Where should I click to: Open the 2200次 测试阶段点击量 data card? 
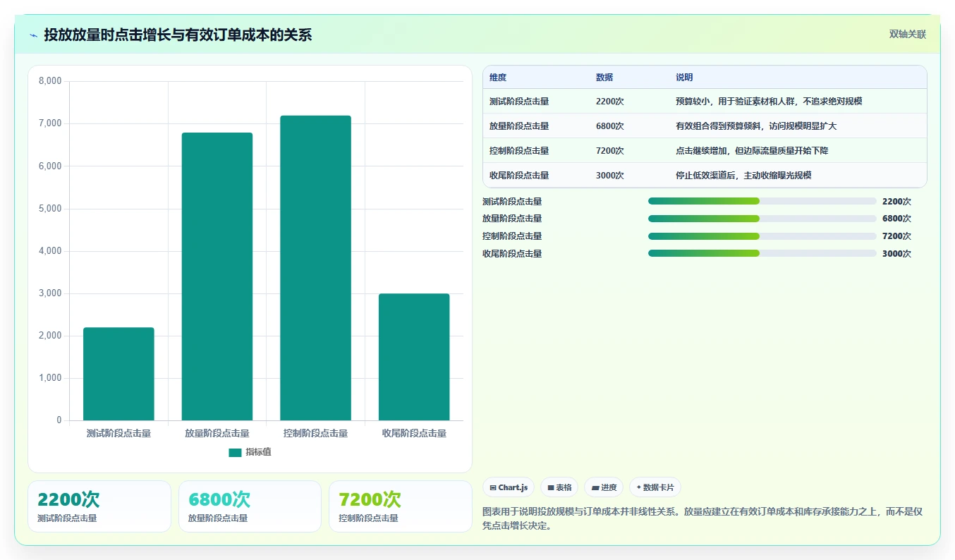pyautogui.click(x=99, y=506)
